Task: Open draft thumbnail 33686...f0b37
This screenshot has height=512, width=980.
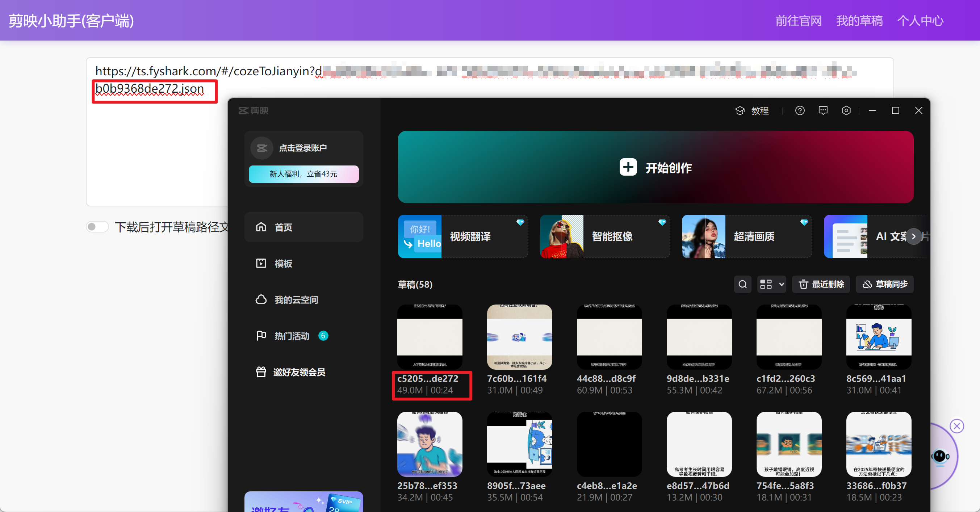Action: click(x=879, y=444)
